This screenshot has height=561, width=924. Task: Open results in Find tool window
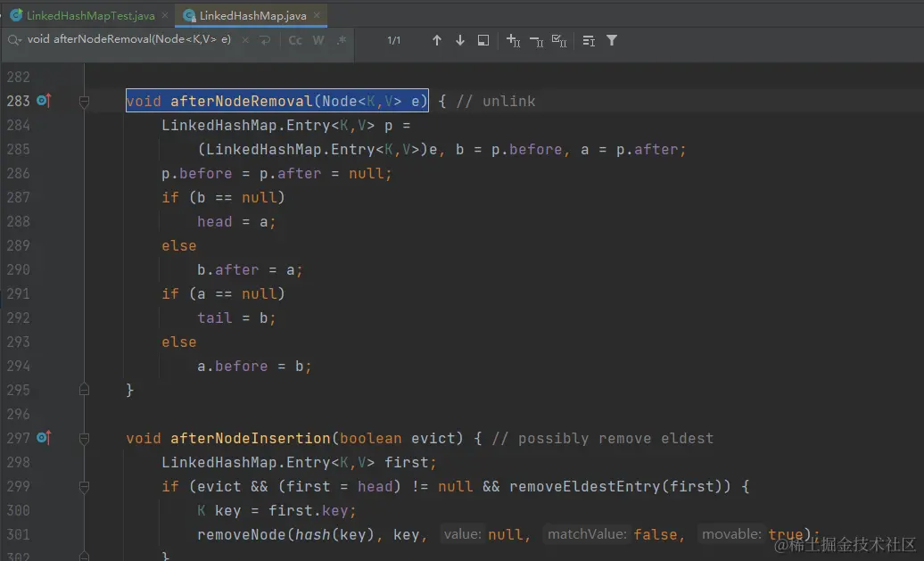483,40
